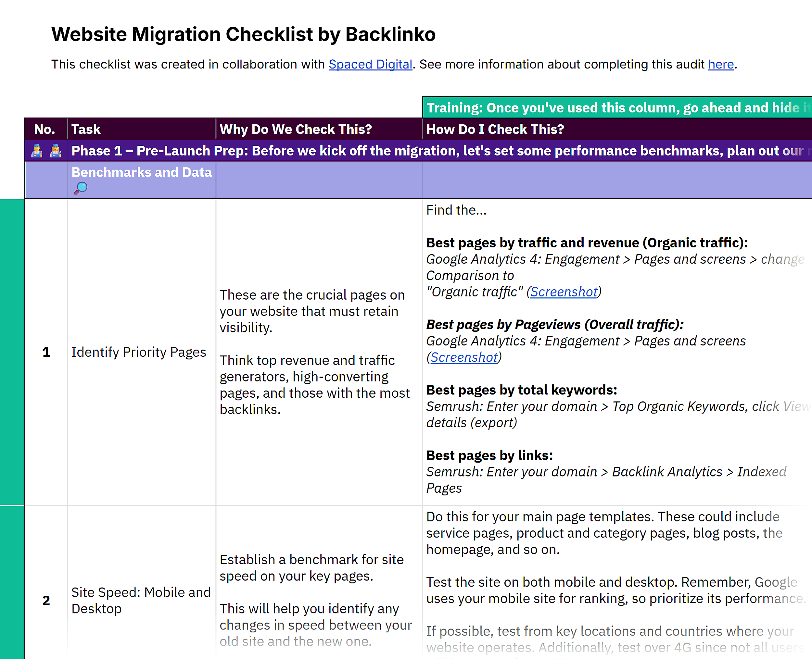Image resolution: width=812 pixels, height=659 pixels.
Task: Click the green Training banner cell
Action: tap(617, 108)
